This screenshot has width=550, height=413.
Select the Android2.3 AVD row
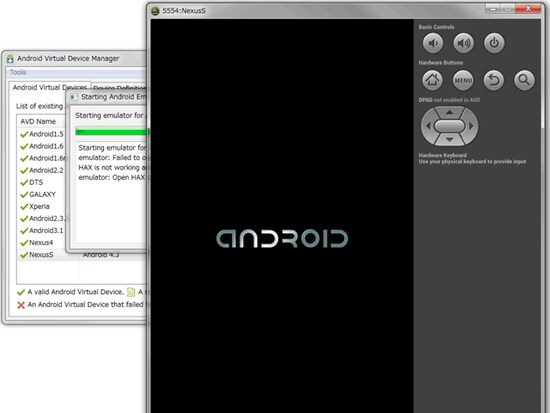(42, 219)
